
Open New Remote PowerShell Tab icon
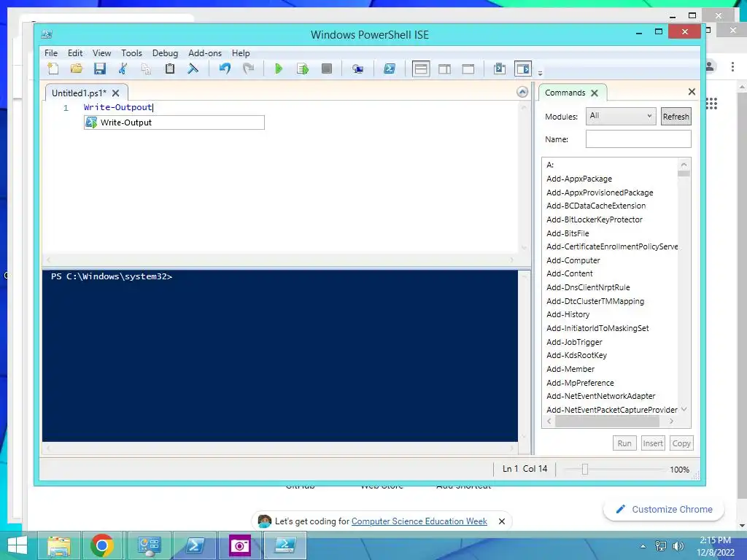357,69
